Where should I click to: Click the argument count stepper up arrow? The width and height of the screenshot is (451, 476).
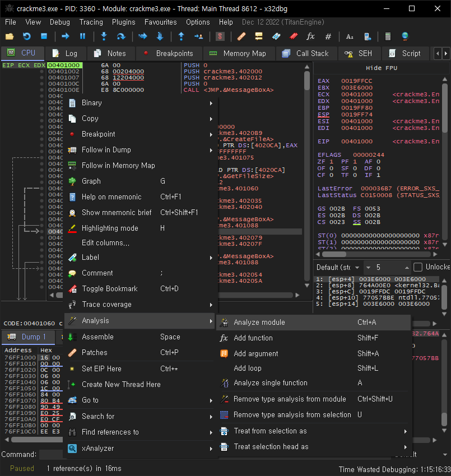point(407,268)
